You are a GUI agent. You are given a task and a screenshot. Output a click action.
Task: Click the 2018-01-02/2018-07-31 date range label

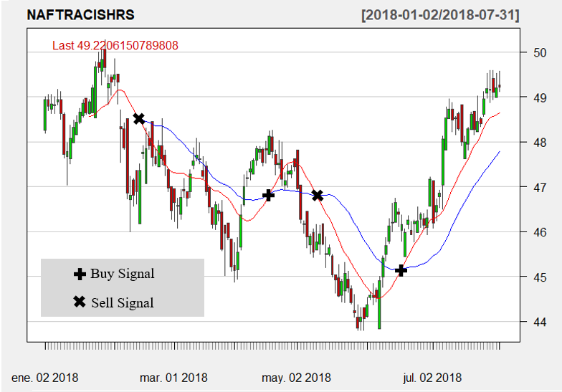(x=441, y=15)
